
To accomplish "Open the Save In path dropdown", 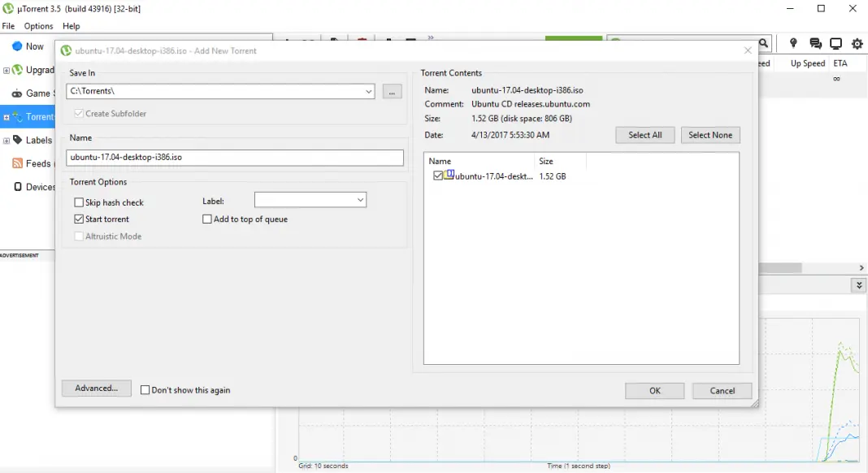I will [368, 91].
